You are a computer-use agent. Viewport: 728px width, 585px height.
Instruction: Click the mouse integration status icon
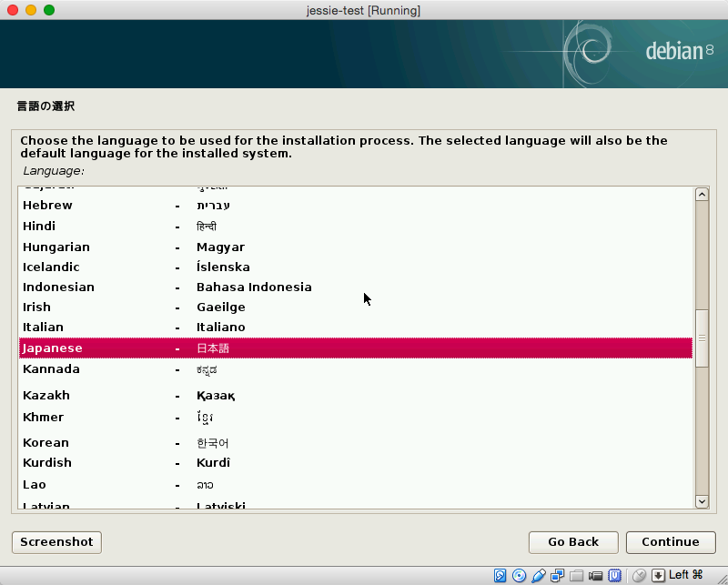tap(639, 576)
